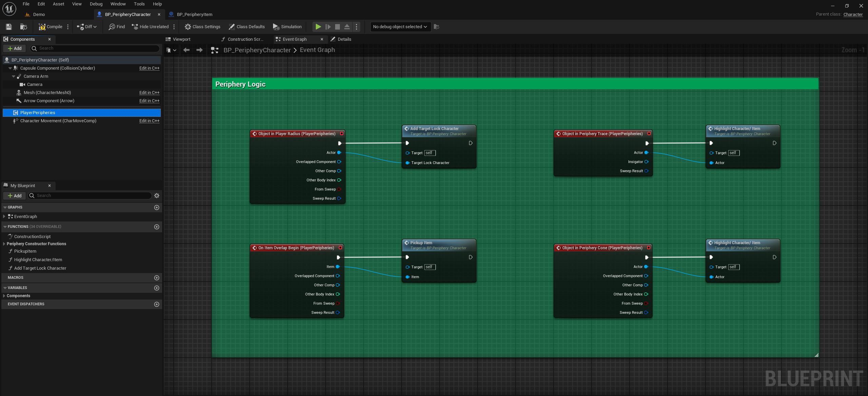Screen dimensions: 868x396
Task: Play the level in editor
Action: (x=318, y=27)
